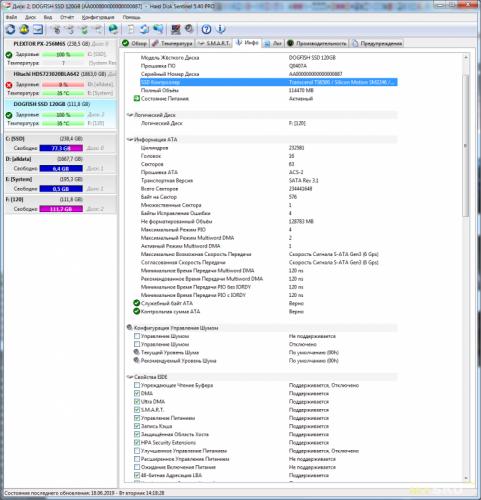Click the blank document page toolbar icon
Image resolution: width=481 pixels, height=500 pixels.
[x=131, y=30]
